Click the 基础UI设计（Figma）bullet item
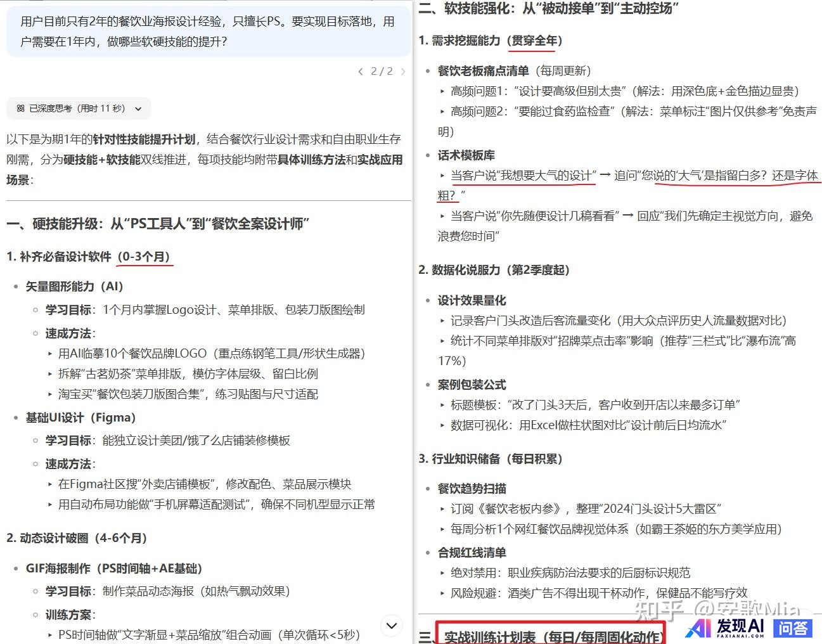Image resolution: width=822 pixels, height=644 pixels. pos(80,418)
